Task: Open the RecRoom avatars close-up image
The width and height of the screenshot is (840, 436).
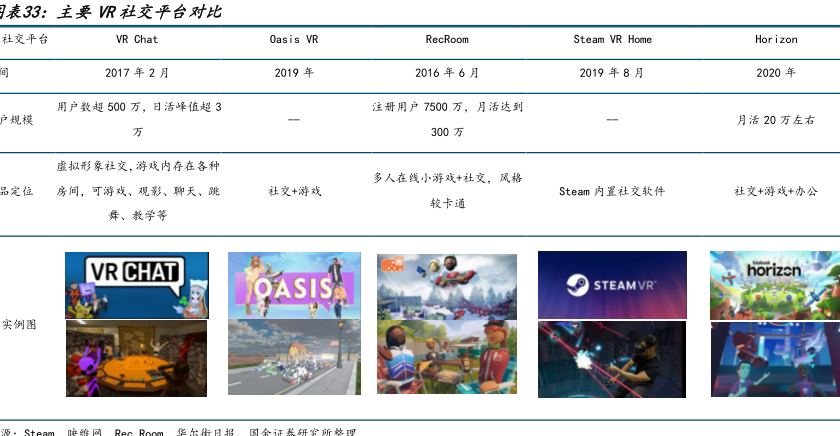Action: (x=447, y=357)
